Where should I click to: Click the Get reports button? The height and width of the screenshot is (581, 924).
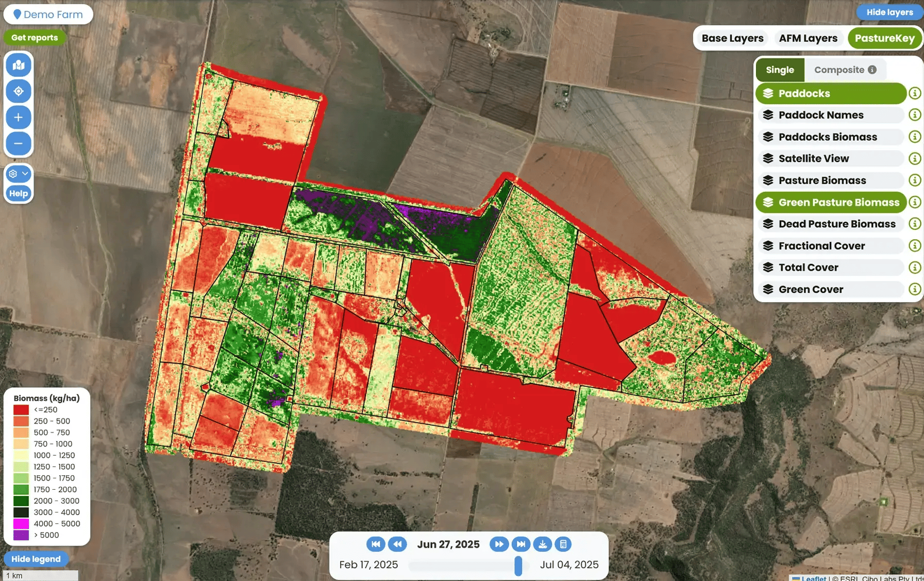[35, 38]
